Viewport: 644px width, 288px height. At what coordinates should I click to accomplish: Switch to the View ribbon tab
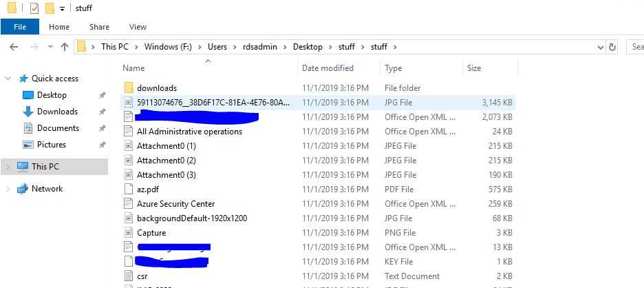(x=138, y=27)
